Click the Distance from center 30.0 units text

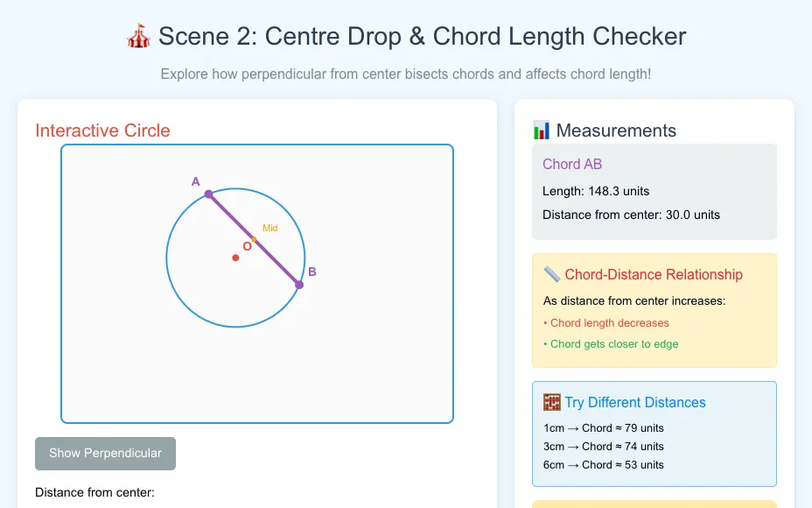click(x=631, y=215)
